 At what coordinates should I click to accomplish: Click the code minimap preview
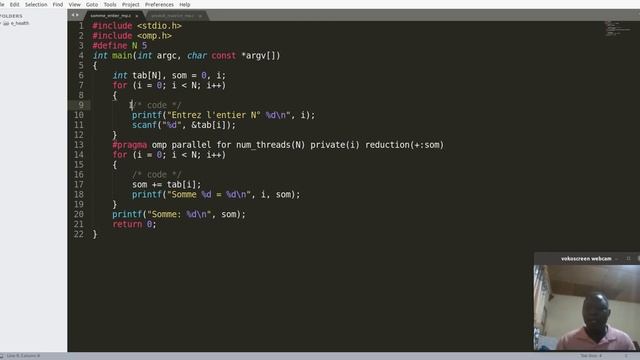(617, 29)
